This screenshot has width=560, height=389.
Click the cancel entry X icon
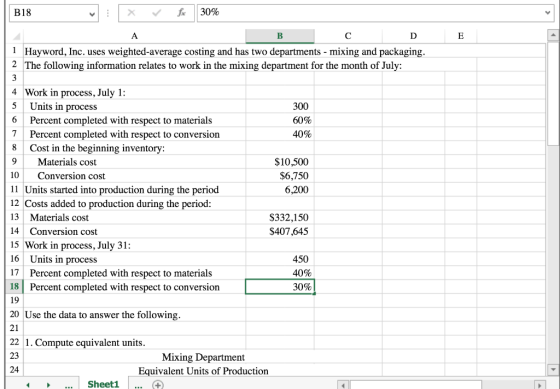tap(131, 13)
